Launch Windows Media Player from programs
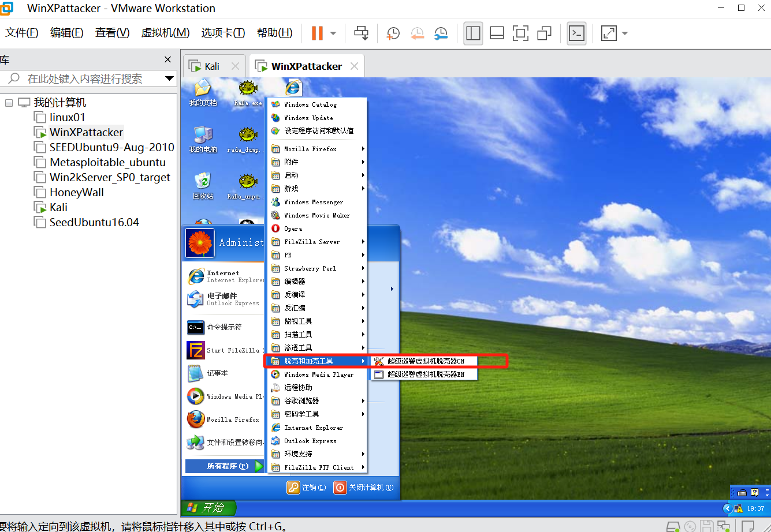Viewport: 771px width, 532px height. [x=316, y=374]
